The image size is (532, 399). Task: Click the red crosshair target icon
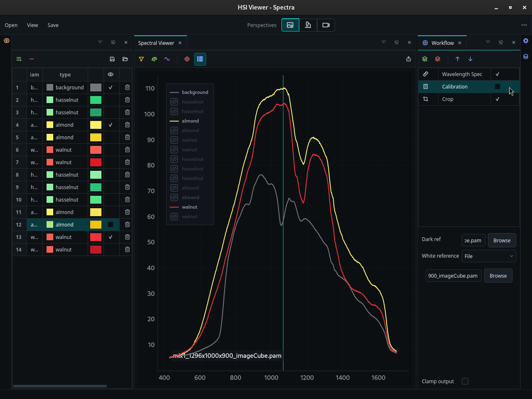click(x=187, y=59)
